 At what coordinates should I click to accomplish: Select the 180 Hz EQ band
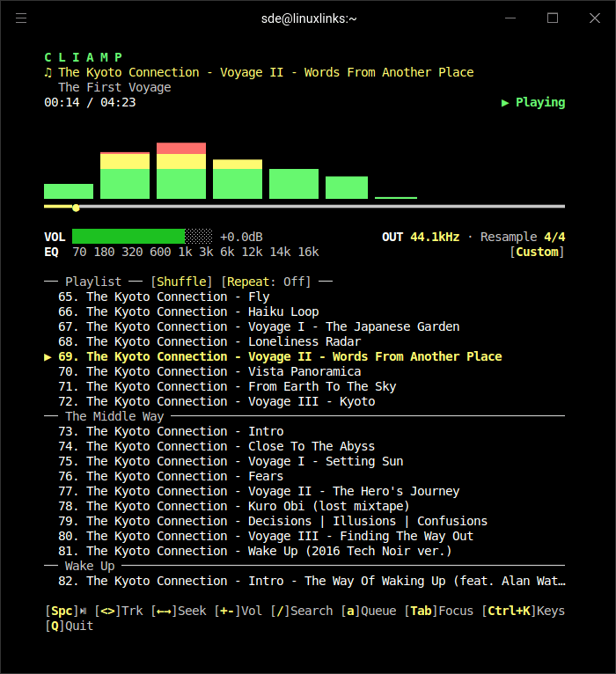pyautogui.click(x=104, y=252)
